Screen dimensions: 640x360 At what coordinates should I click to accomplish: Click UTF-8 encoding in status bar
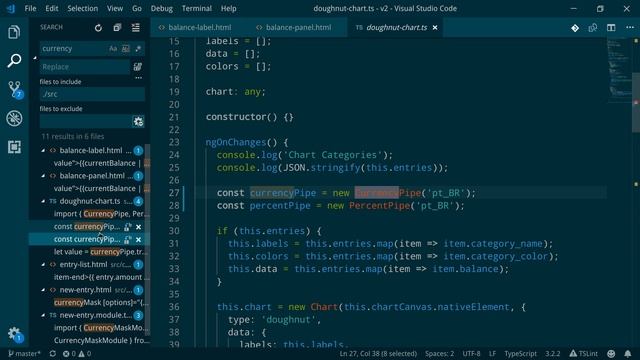[471, 353]
